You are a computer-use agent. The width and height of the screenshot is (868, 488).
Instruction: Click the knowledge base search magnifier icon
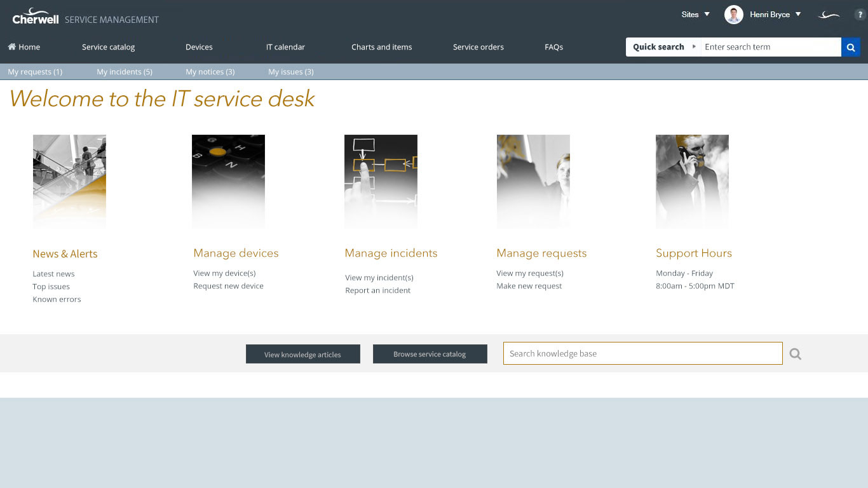(x=795, y=354)
